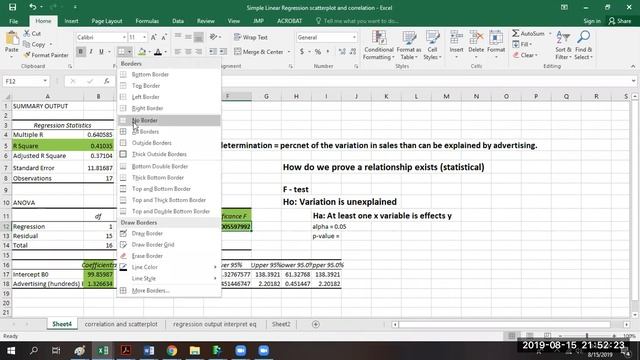Decrease font size with smaller A icon
The width and height of the screenshot is (640, 360).
164,37
